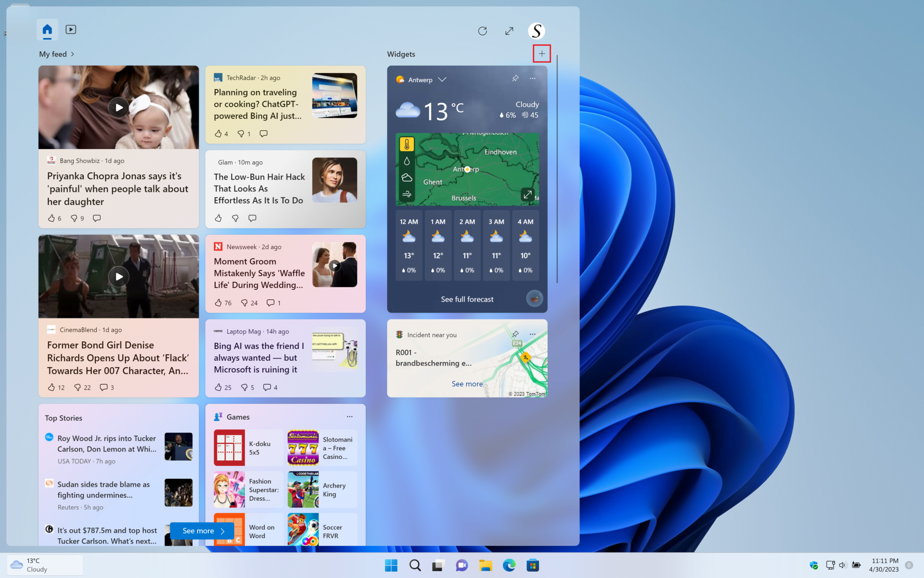Open comments on the Newsweek article
The width and height of the screenshot is (924, 578).
click(270, 303)
